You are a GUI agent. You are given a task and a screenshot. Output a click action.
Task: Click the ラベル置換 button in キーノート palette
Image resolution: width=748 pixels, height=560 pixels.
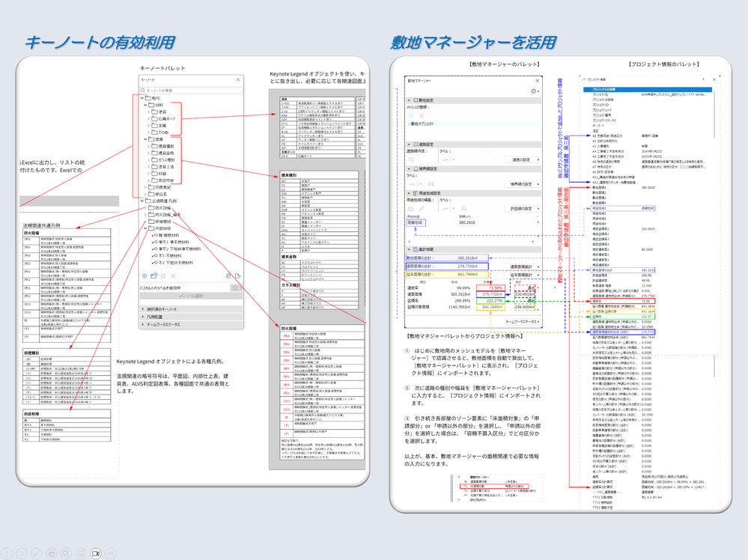(192, 296)
